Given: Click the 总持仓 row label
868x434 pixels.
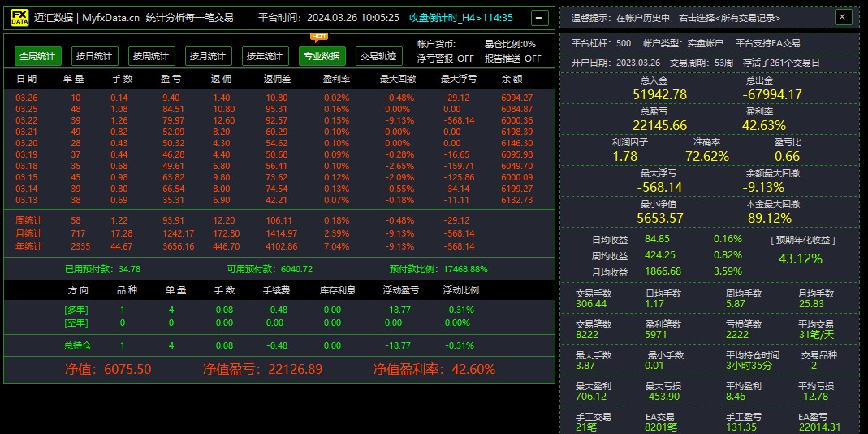Looking at the screenshot, I should click(77, 345).
